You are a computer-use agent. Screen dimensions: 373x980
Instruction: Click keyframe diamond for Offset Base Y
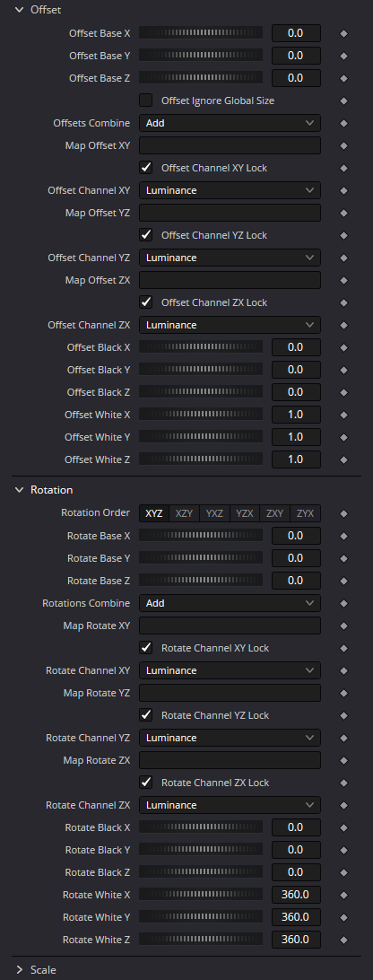[343, 56]
